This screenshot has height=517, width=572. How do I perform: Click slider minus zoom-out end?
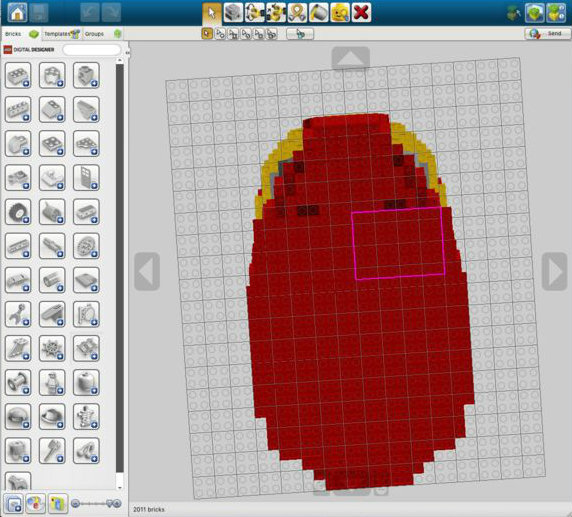coord(75,504)
